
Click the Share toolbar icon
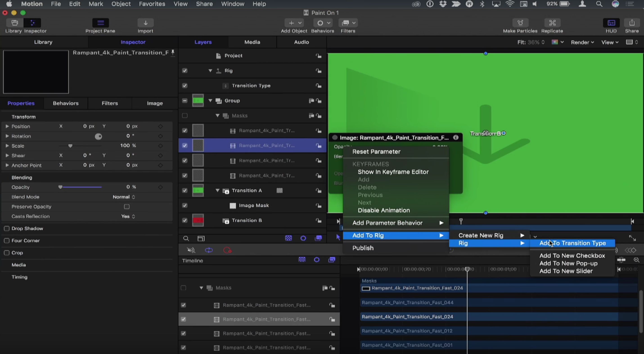[x=632, y=23]
